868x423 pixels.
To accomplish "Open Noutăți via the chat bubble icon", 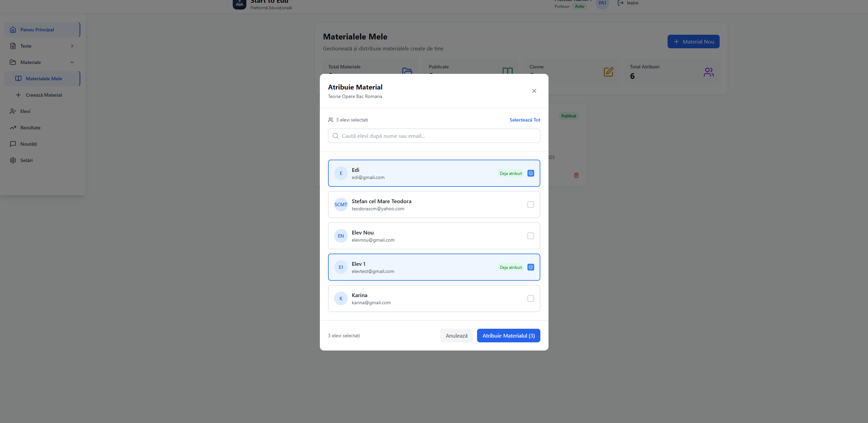I will [13, 144].
